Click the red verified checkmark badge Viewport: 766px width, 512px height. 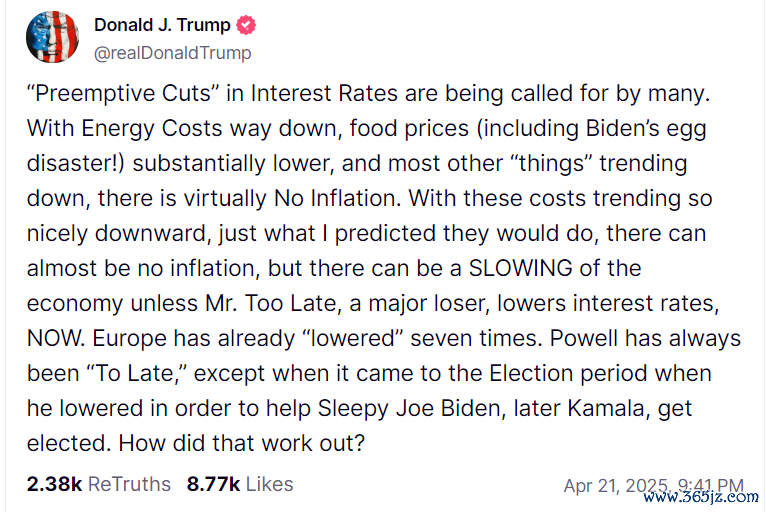(246, 25)
